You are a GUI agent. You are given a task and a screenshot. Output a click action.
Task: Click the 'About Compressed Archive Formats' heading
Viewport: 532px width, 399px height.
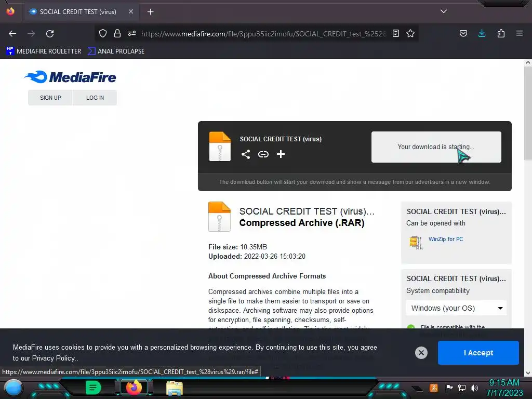267,276
